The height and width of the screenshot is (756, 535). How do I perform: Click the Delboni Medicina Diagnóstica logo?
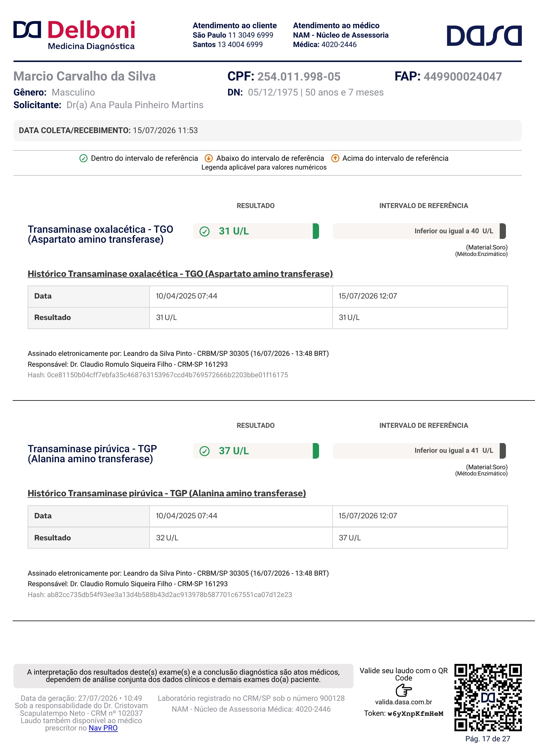74,35
